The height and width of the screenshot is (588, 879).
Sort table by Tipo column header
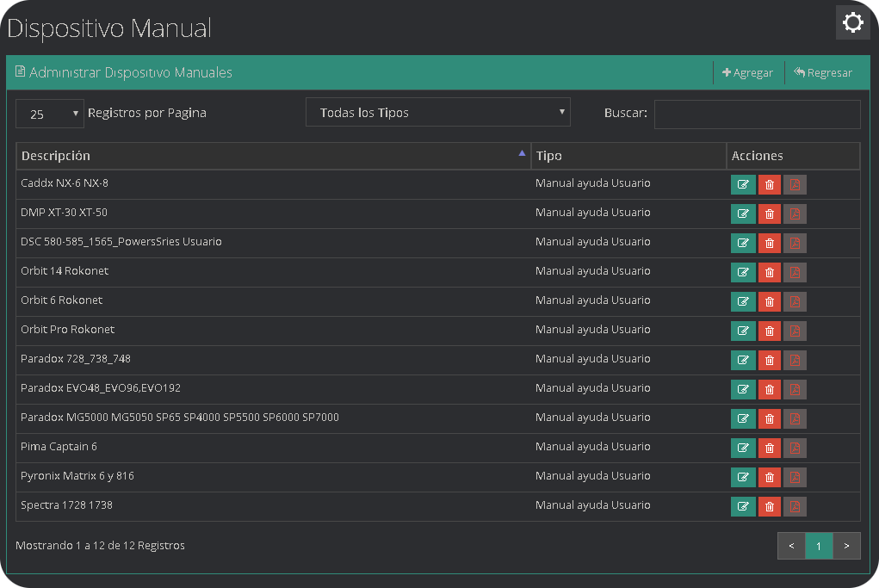coord(628,156)
